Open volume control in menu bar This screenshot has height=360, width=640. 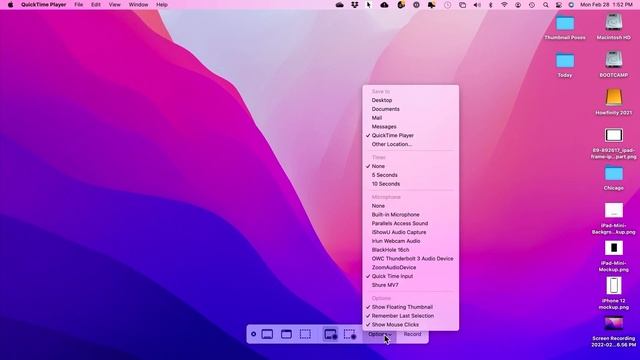tap(477, 5)
